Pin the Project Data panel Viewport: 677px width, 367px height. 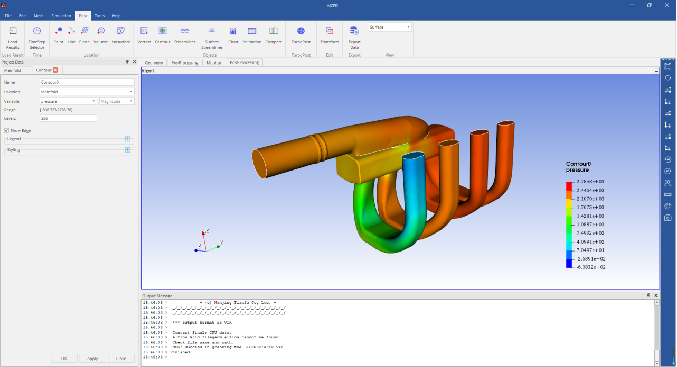pyautogui.click(x=127, y=62)
